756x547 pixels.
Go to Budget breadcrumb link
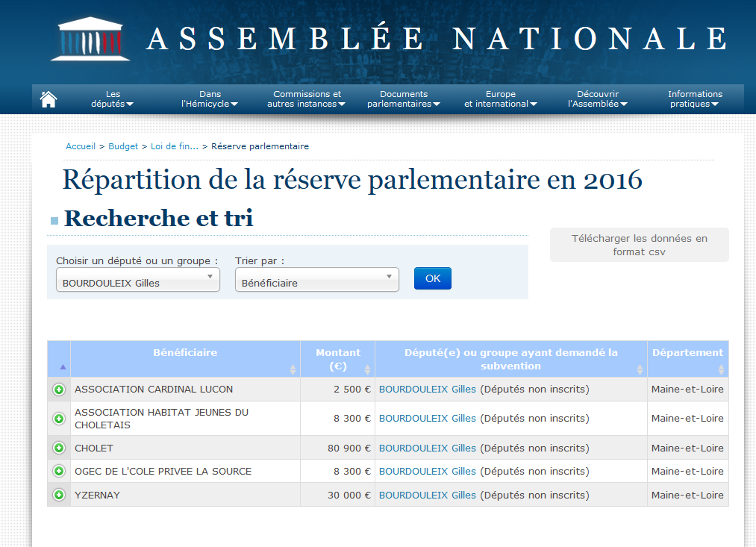[x=123, y=146]
